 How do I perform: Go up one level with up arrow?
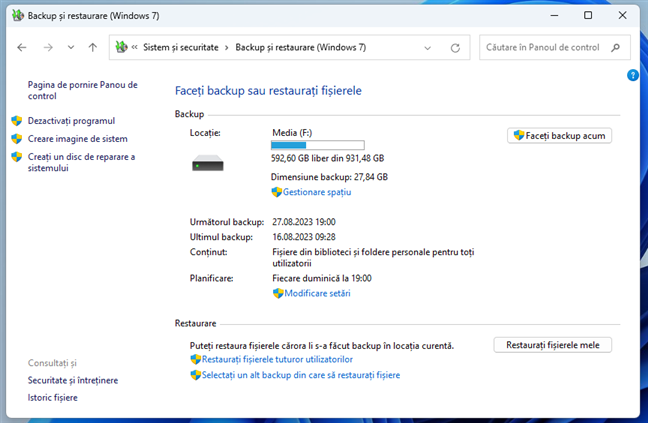(x=93, y=48)
